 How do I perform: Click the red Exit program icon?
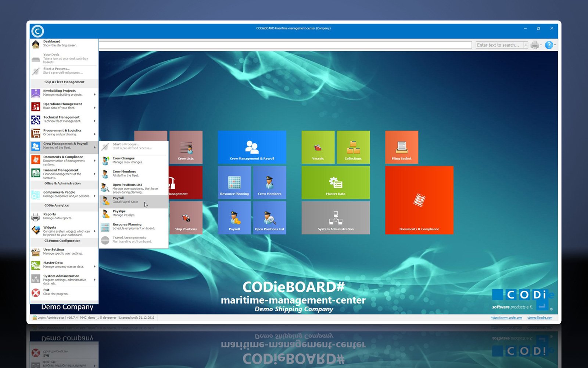pyautogui.click(x=36, y=293)
